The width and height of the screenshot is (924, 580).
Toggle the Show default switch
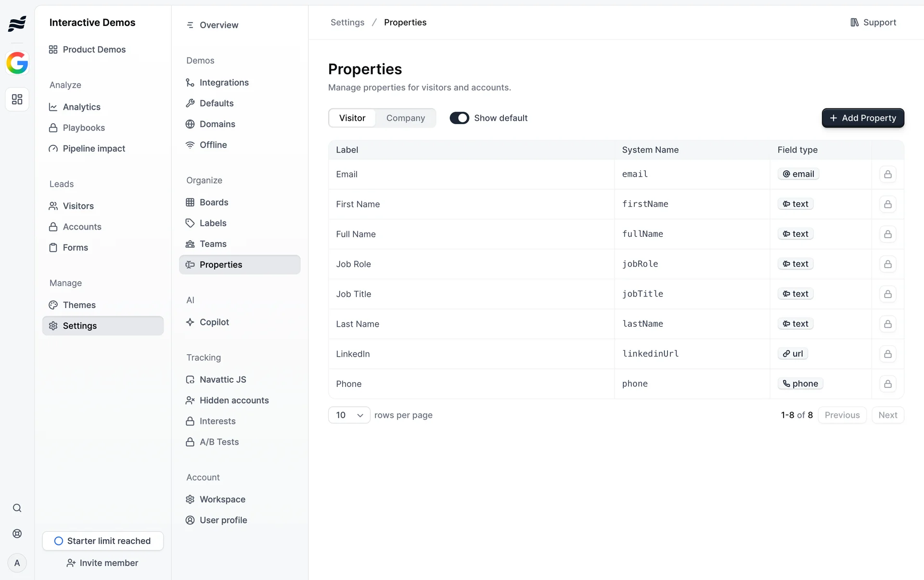tap(459, 118)
